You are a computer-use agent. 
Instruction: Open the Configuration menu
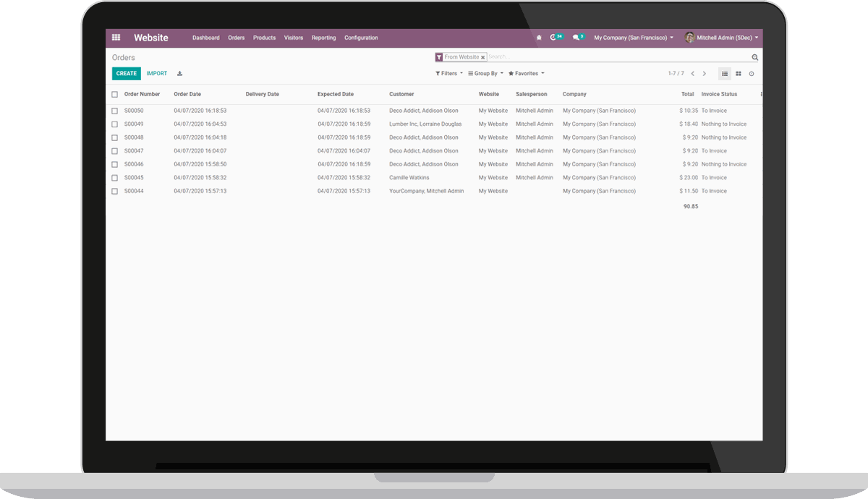361,38
